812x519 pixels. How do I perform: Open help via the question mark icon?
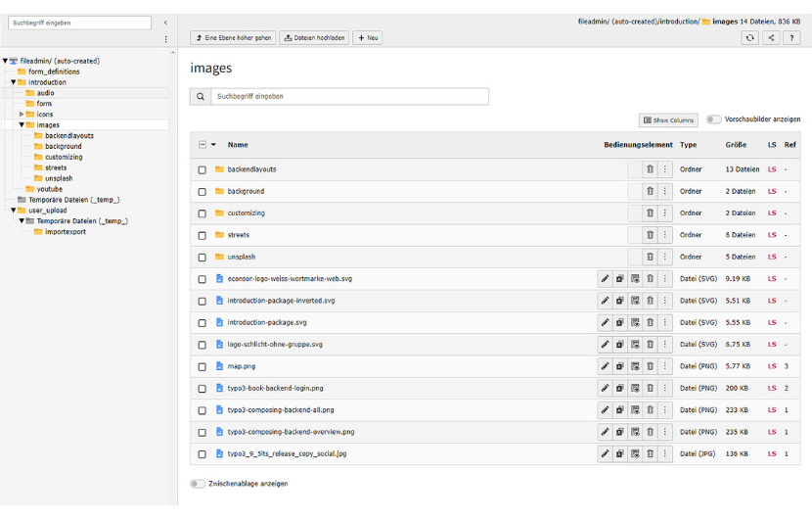(x=791, y=38)
